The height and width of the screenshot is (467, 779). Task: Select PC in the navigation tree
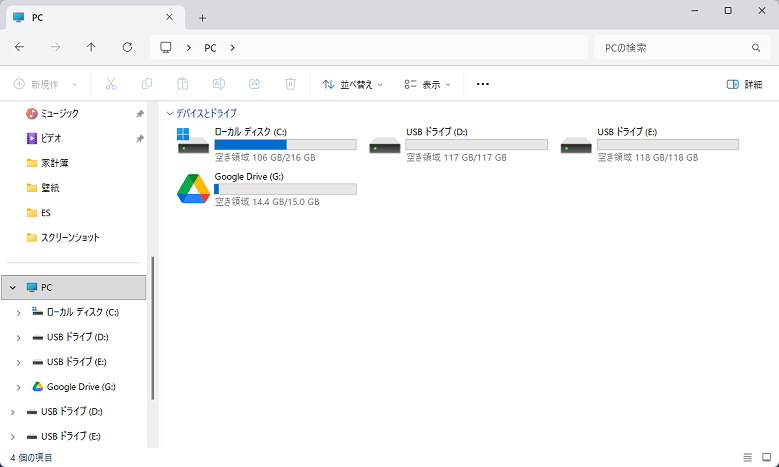tap(74, 287)
